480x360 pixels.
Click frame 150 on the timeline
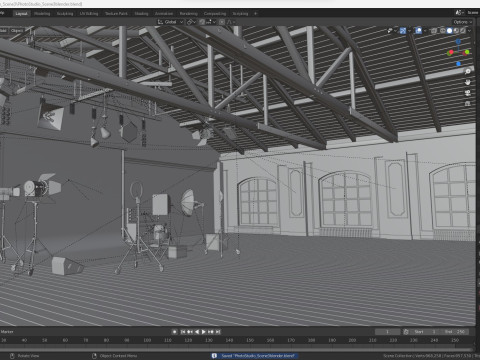[x=250, y=340]
